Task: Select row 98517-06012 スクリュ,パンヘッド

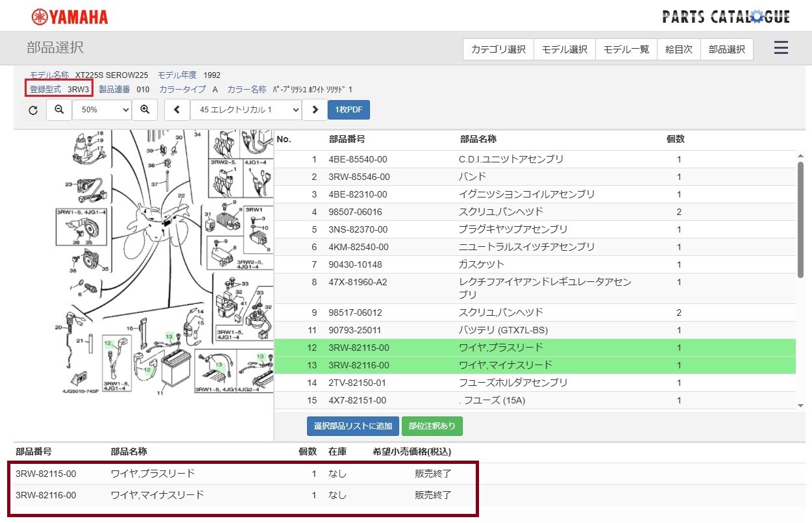Action: pos(535,313)
